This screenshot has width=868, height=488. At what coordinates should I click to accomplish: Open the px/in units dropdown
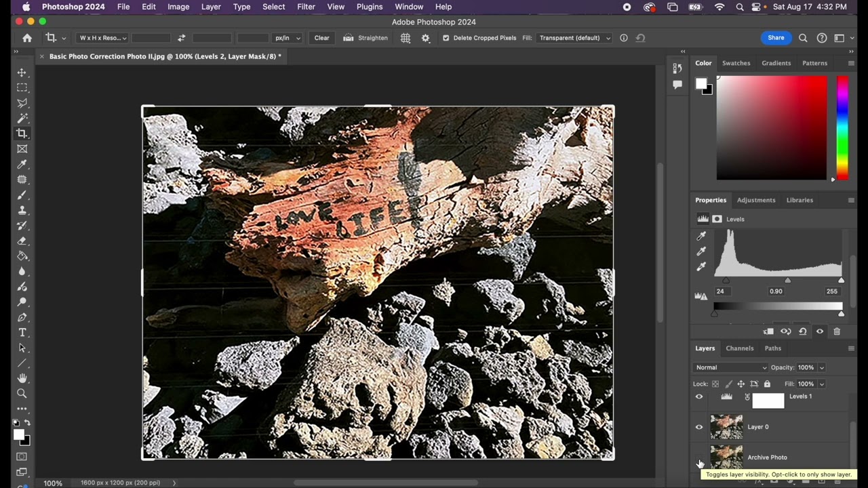click(x=287, y=38)
